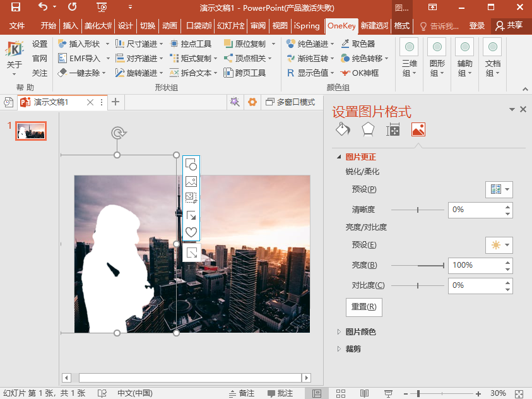
Task: Switch to the 插入 ribbon tab
Action: click(70, 25)
